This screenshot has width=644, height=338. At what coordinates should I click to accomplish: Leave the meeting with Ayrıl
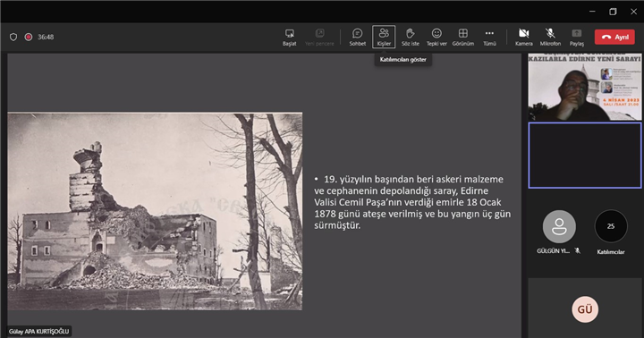[x=614, y=37]
